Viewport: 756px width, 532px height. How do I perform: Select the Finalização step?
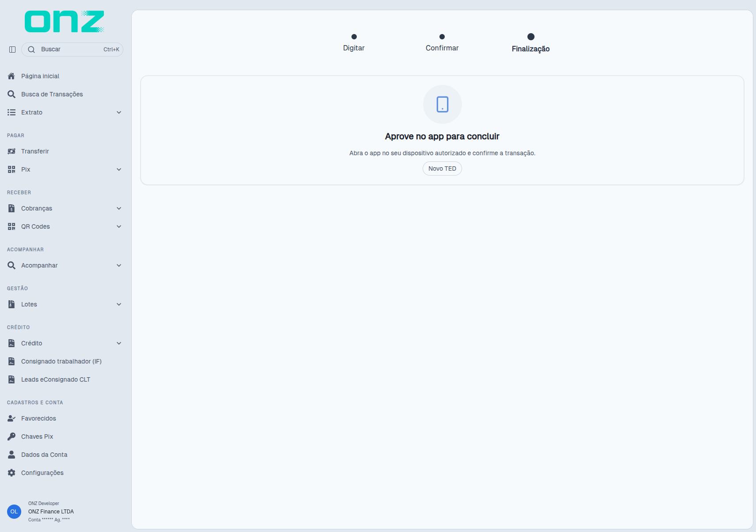pos(531,43)
